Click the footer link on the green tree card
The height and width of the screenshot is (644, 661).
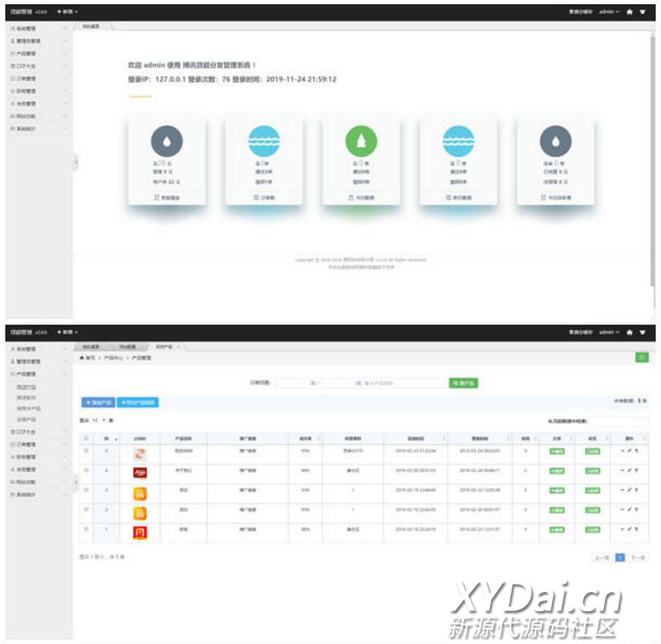click(361, 197)
